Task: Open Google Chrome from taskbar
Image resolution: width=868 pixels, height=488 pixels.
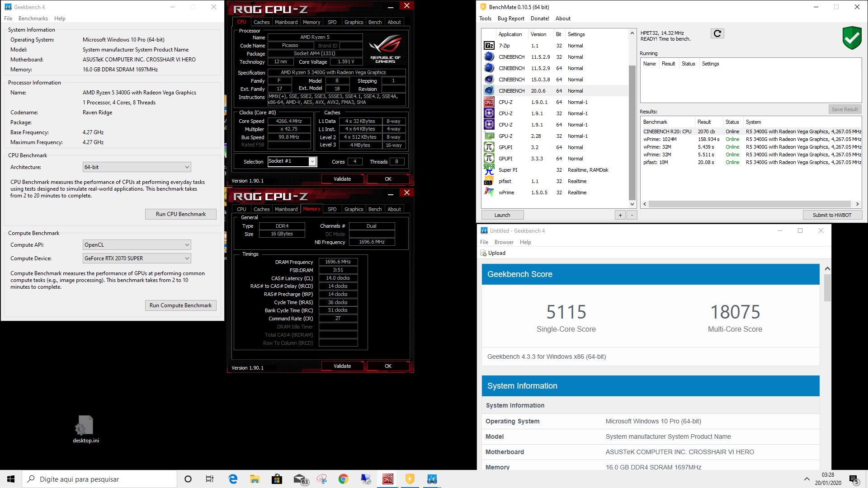Action: click(343, 479)
